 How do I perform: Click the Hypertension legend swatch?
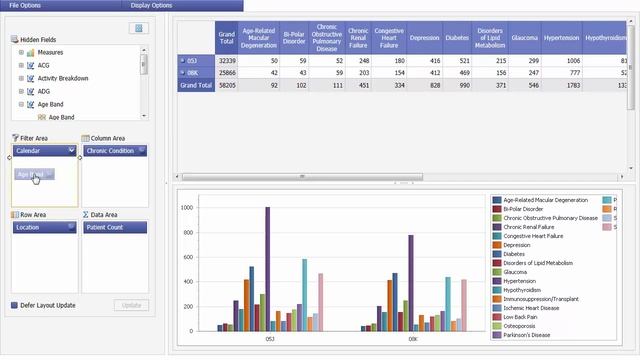click(x=497, y=281)
